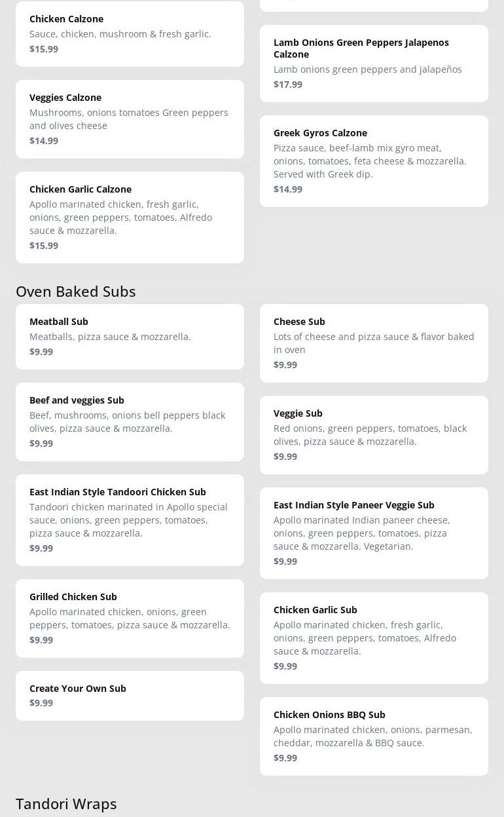
Task: Click the Meatball Sub card
Action: tap(130, 336)
